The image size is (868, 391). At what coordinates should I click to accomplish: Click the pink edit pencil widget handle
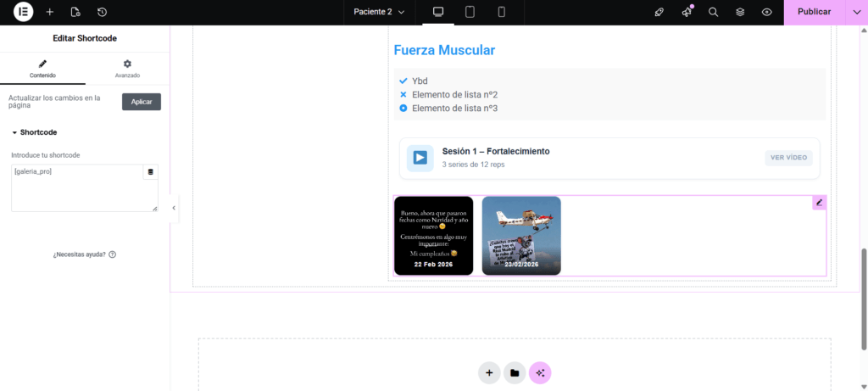click(x=820, y=203)
